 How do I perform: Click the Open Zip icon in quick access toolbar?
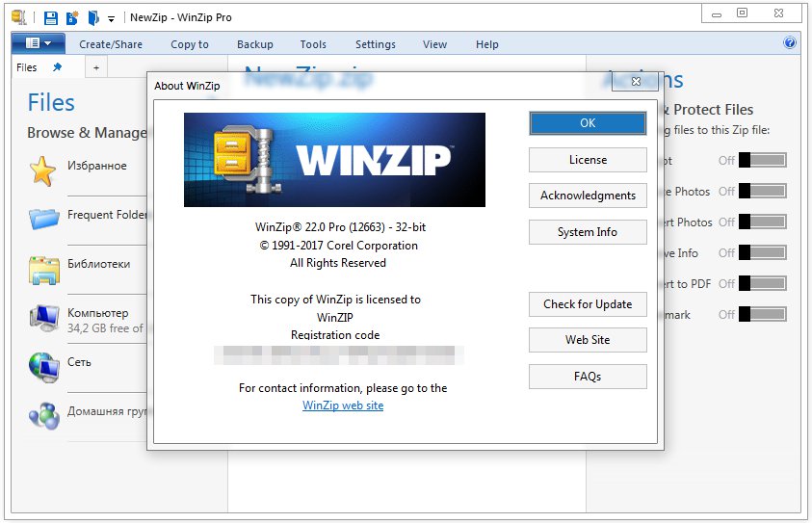[93, 18]
